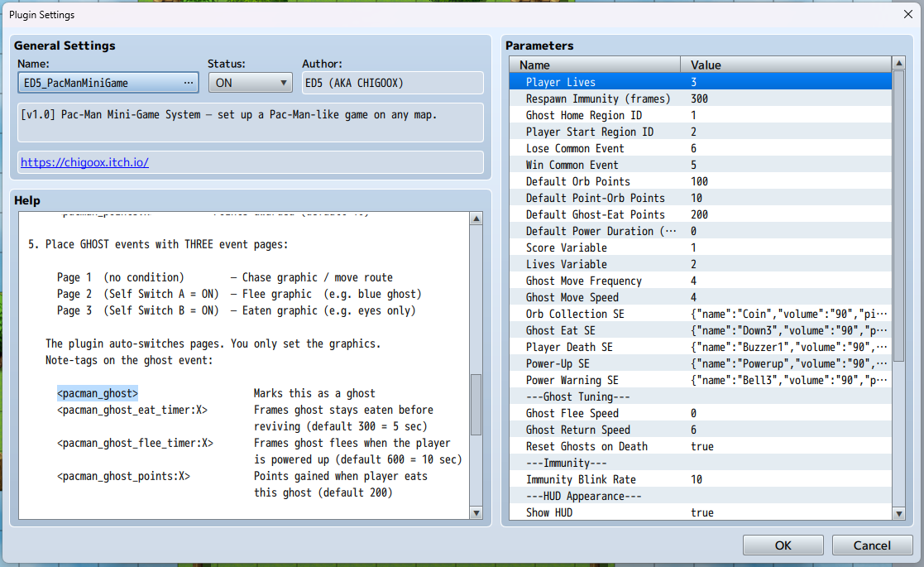Click the Name column header
924x567 pixels.
[595, 65]
